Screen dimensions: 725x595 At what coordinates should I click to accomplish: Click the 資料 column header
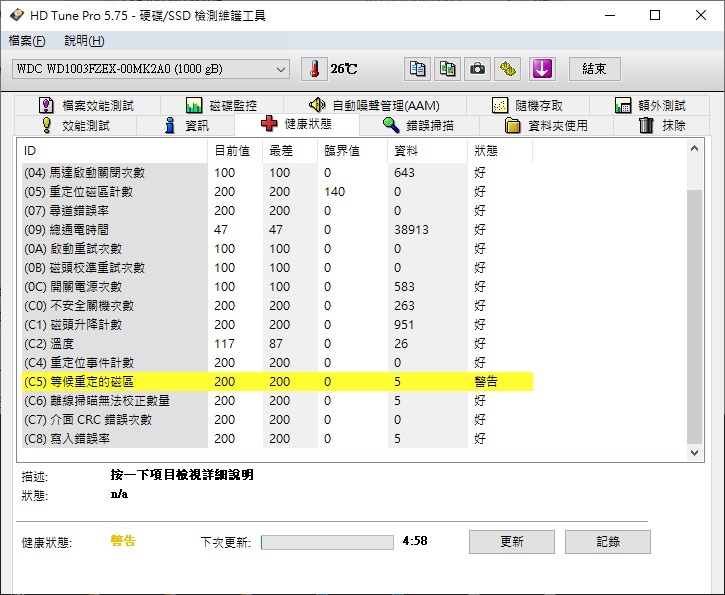[x=427, y=151]
